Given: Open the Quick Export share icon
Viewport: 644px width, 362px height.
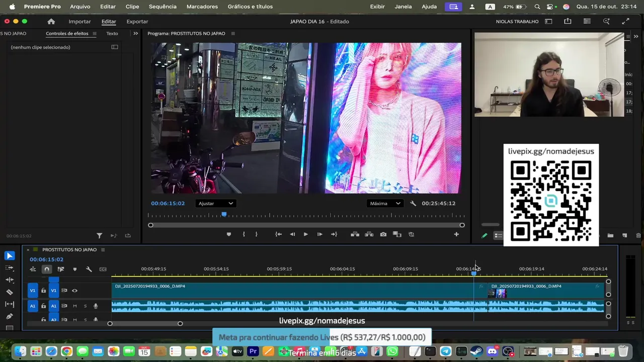Looking at the screenshot, I should (x=568, y=22).
